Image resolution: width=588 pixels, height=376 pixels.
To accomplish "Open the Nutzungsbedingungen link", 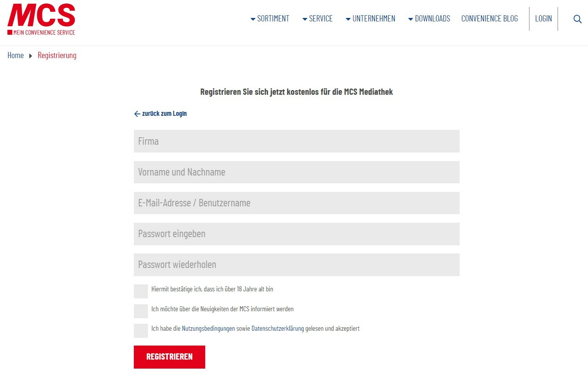I will click(x=208, y=328).
